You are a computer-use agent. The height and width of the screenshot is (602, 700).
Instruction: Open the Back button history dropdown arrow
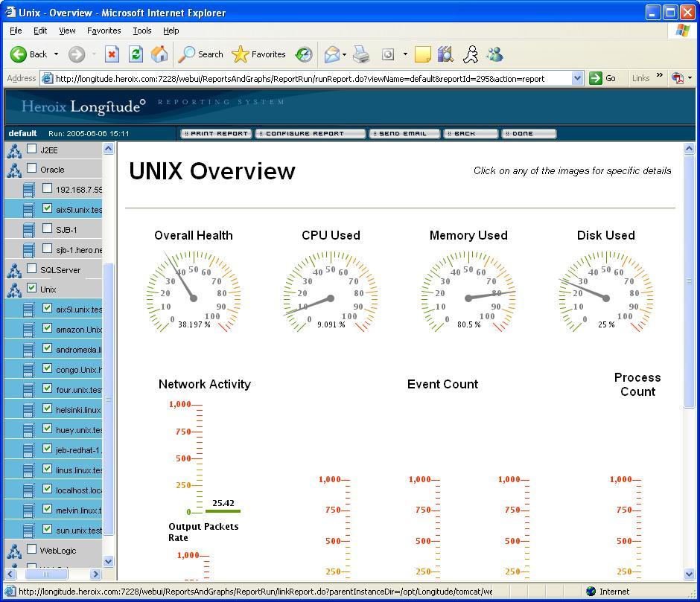56,54
